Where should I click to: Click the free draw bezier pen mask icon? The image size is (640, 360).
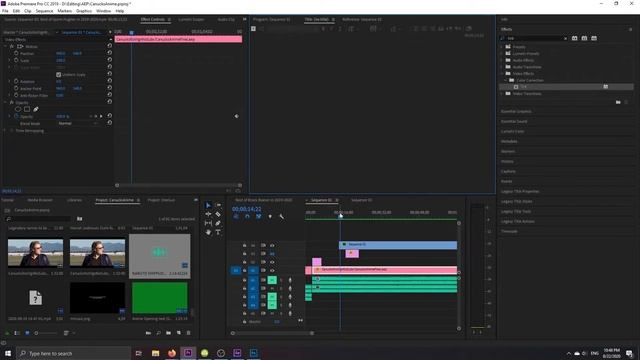click(36, 109)
